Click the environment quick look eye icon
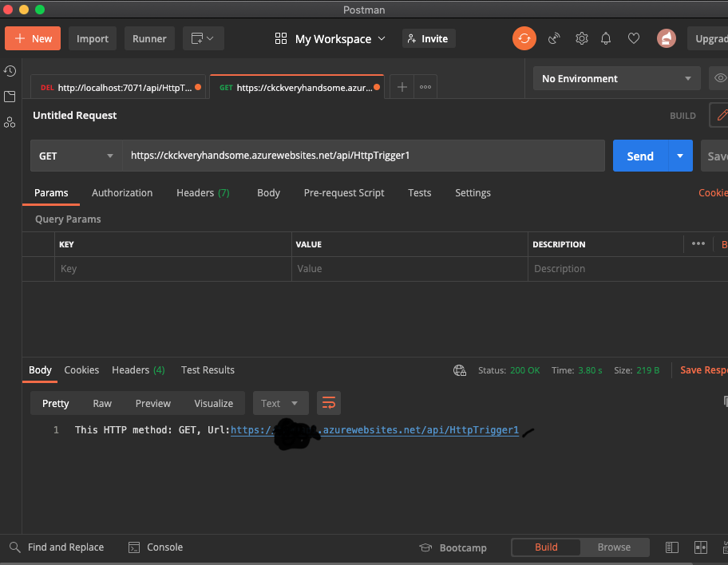The width and height of the screenshot is (728, 565). pyautogui.click(x=719, y=78)
